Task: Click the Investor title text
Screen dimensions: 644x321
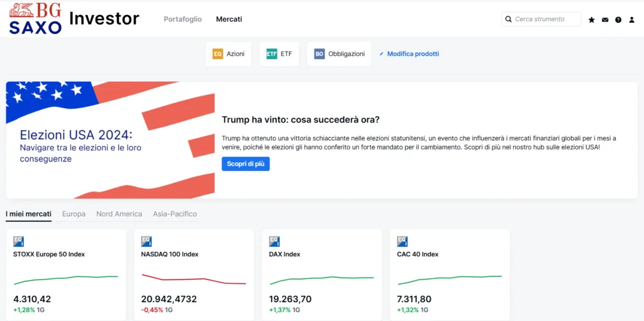Action: 104,18
